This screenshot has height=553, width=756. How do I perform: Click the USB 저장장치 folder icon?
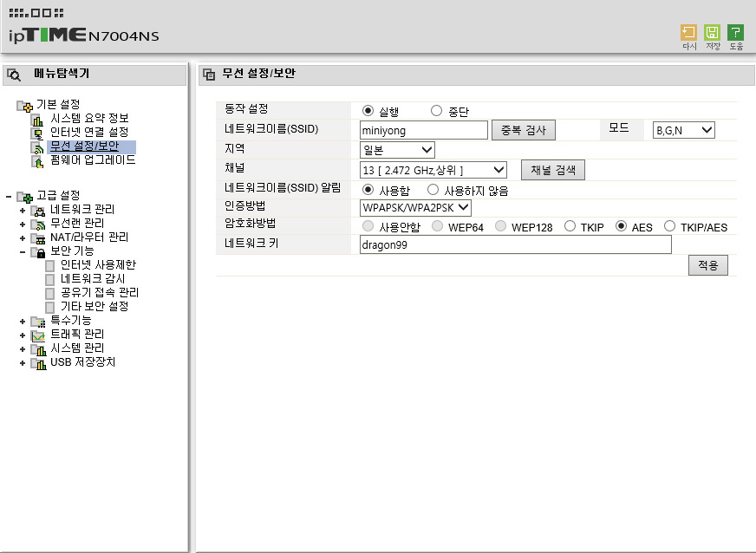[x=38, y=363]
